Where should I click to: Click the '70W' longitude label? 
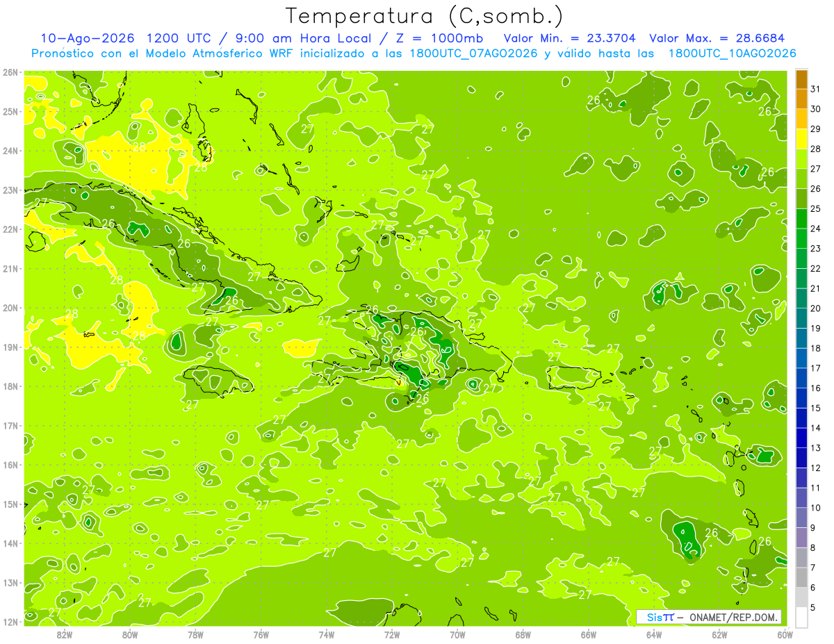[457, 634]
